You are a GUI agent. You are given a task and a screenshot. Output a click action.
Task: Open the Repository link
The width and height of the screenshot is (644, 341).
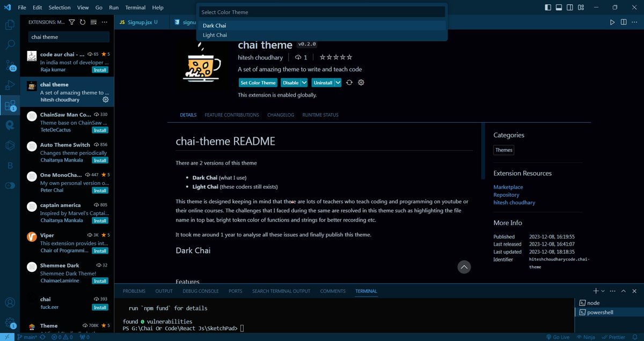tap(507, 195)
